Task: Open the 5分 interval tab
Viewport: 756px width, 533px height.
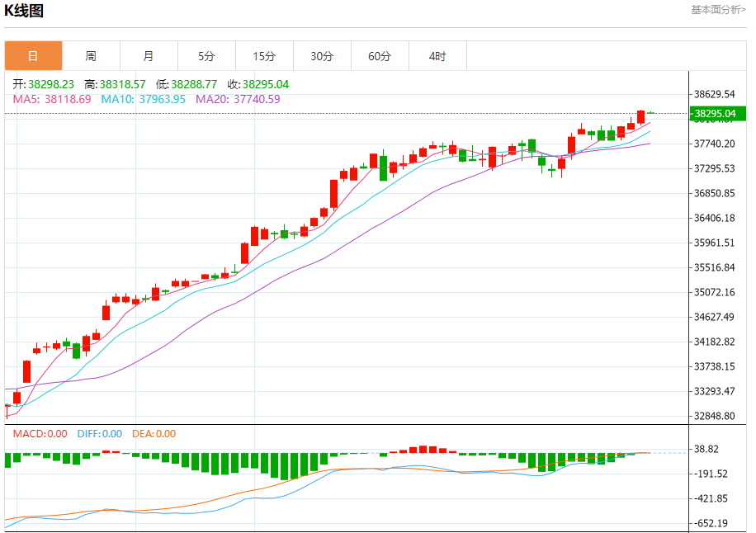Action: click(x=207, y=56)
